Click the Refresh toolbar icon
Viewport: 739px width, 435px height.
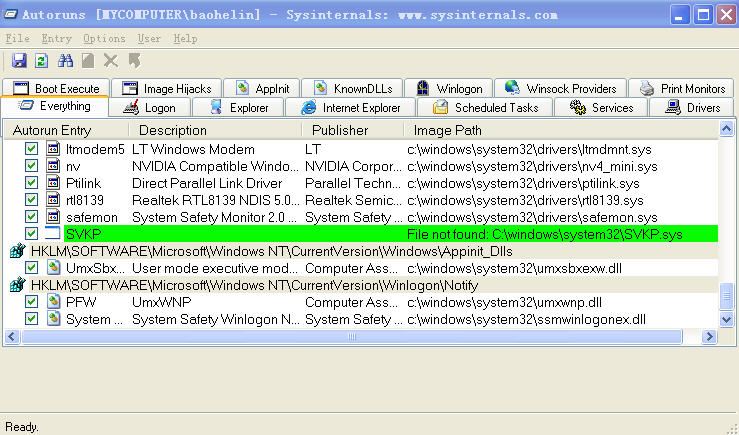tap(41, 60)
